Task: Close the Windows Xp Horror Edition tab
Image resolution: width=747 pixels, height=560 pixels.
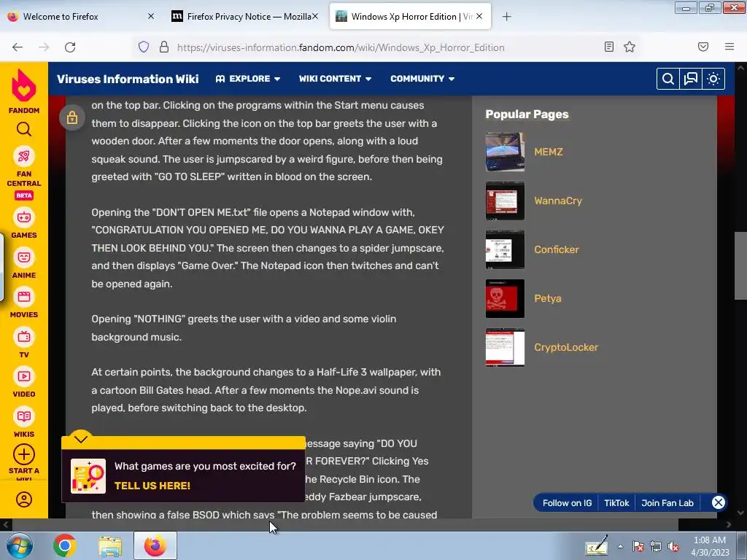Action: coord(479,16)
